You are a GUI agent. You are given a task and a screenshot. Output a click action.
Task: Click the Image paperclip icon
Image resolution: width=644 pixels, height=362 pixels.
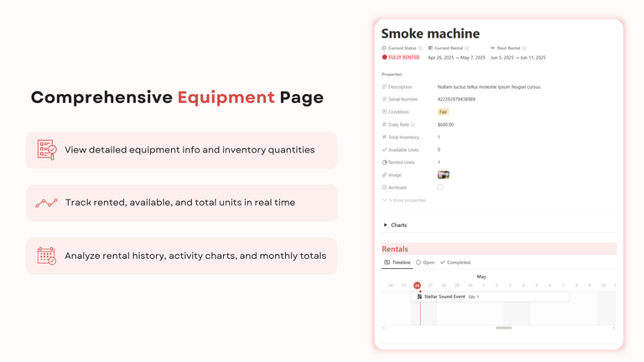[x=384, y=175]
